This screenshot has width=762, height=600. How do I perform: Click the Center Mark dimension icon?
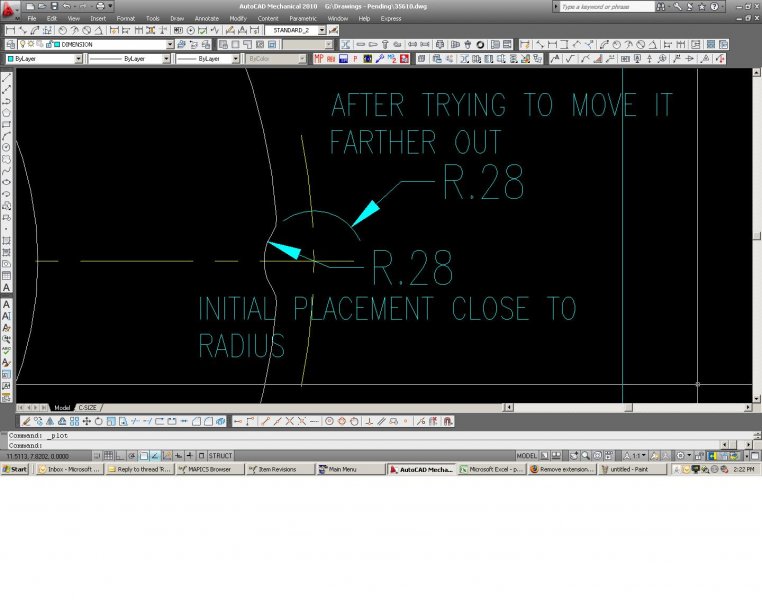click(x=190, y=30)
